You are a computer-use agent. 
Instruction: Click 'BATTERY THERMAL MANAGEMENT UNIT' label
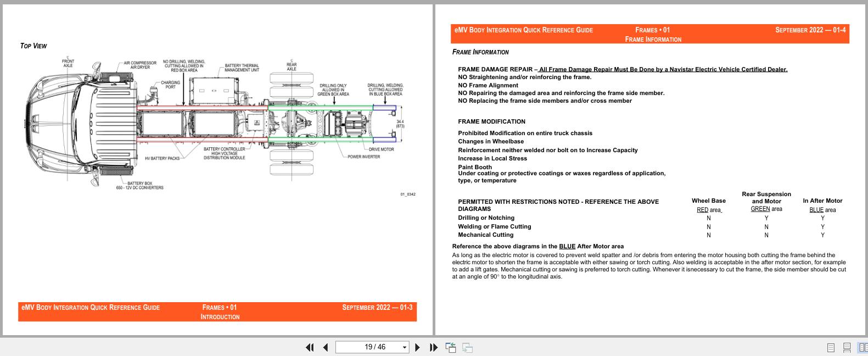click(242, 68)
